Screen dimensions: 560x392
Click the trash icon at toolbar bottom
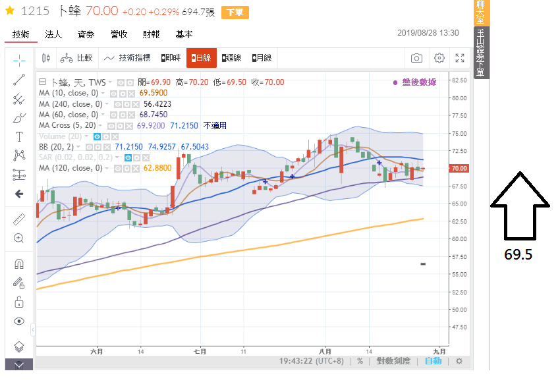click(x=19, y=364)
